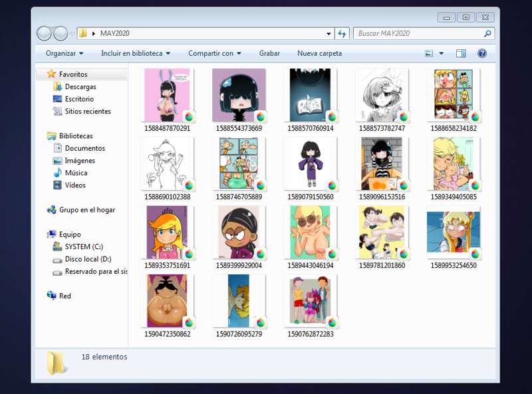Expand the address bar history dropdown
The width and height of the screenshot is (532, 394).
[329, 33]
